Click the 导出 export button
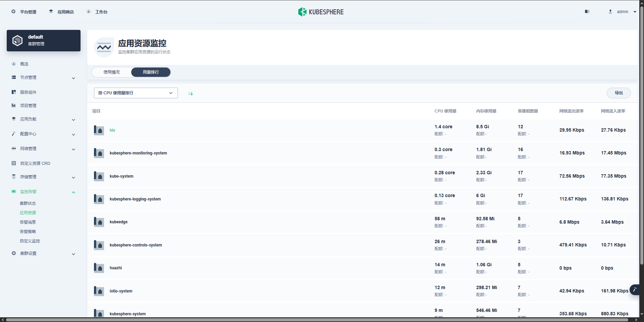 pos(619,93)
